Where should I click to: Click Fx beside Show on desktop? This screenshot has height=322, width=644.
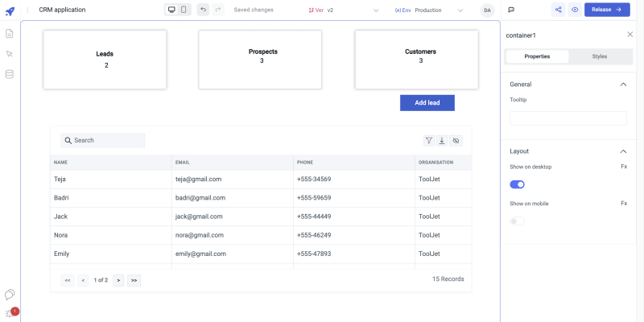pos(624,167)
